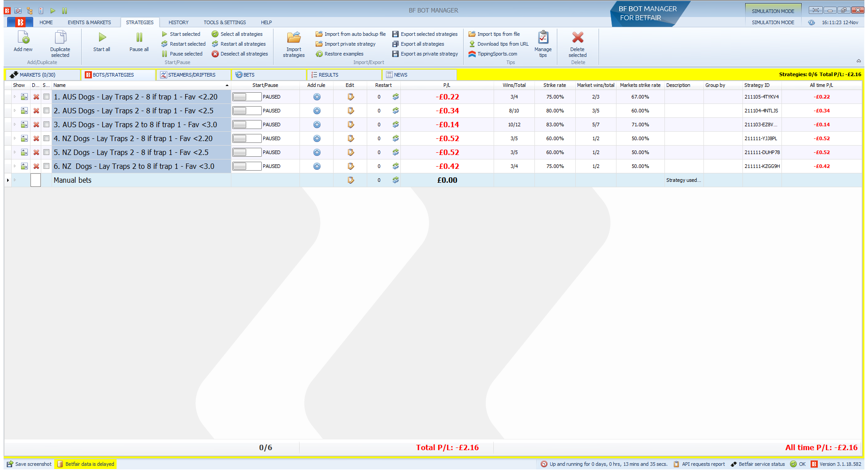Check Betfair service status
The image size is (868, 473).
pyautogui.click(x=758, y=464)
